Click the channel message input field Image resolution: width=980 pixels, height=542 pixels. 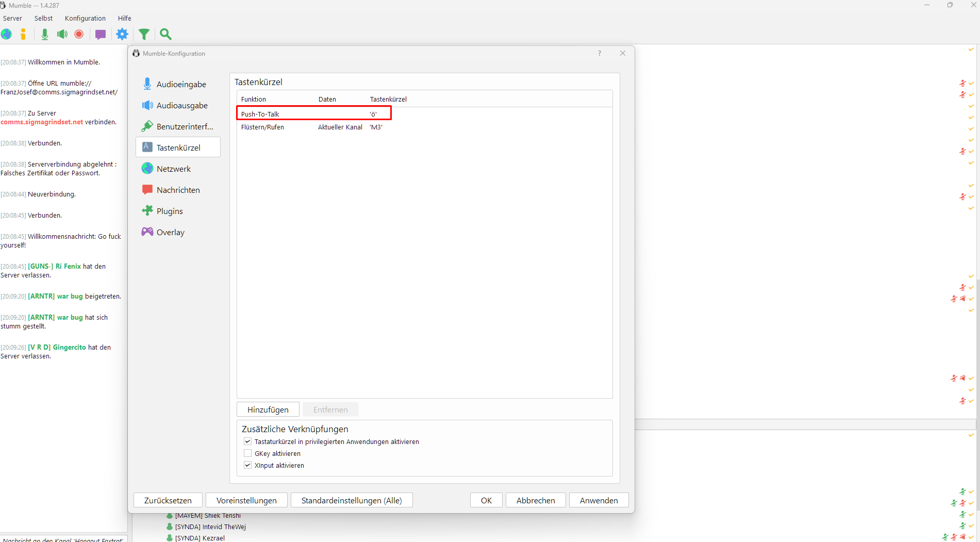[x=63, y=538]
